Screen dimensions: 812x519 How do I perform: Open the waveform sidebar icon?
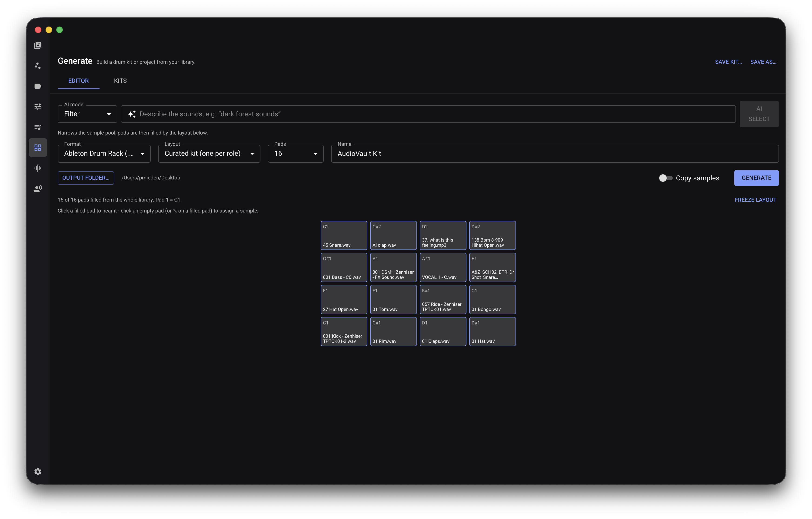[38, 168]
